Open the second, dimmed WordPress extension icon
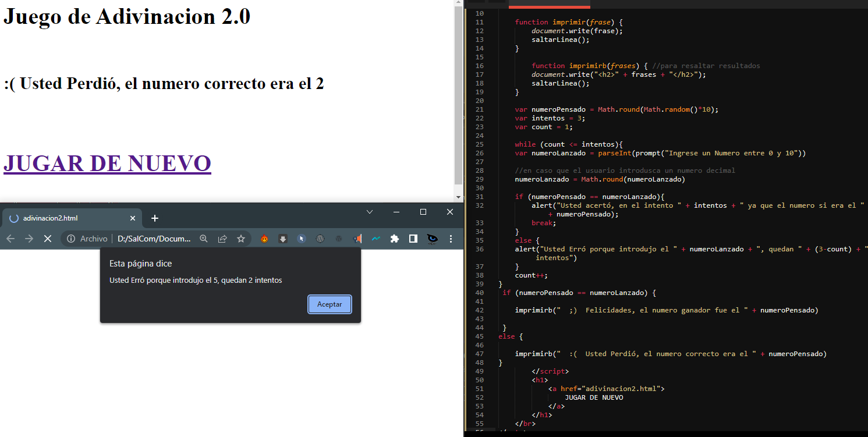868x437 pixels. (339, 239)
